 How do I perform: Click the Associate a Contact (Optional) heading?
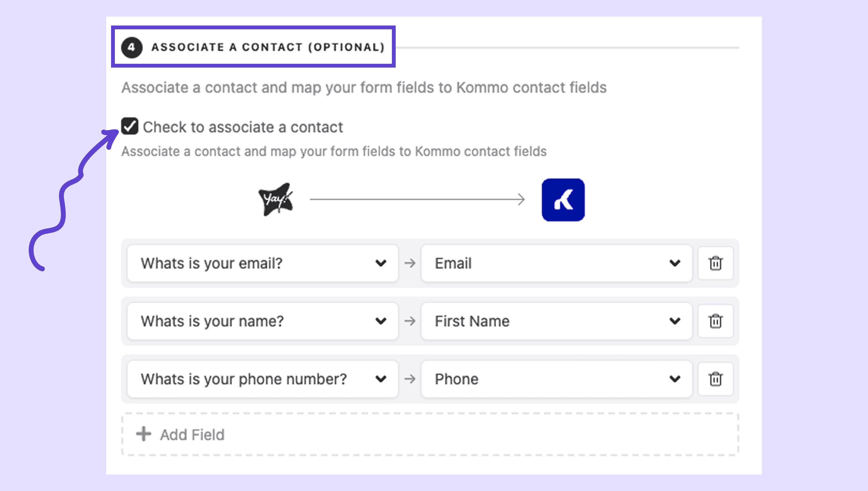[x=268, y=47]
